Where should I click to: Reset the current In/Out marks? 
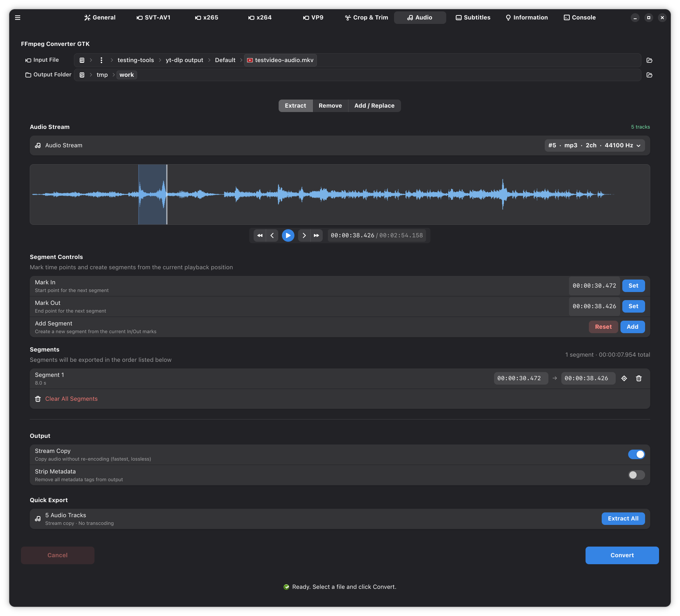[604, 327]
